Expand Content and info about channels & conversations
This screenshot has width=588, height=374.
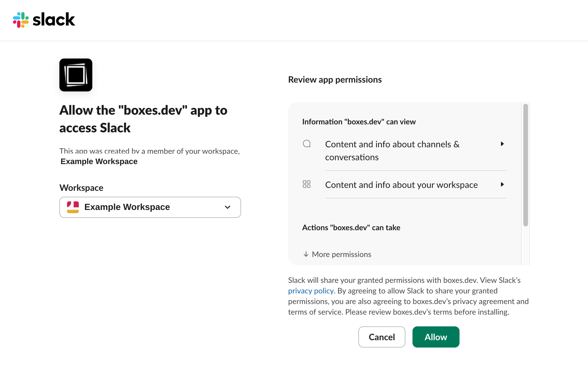tap(416, 151)
